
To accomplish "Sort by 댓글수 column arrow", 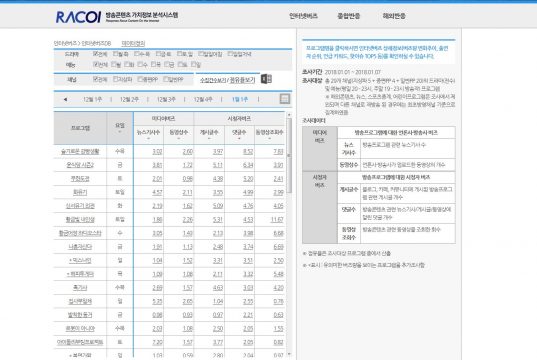I will [x=239, y=139].
